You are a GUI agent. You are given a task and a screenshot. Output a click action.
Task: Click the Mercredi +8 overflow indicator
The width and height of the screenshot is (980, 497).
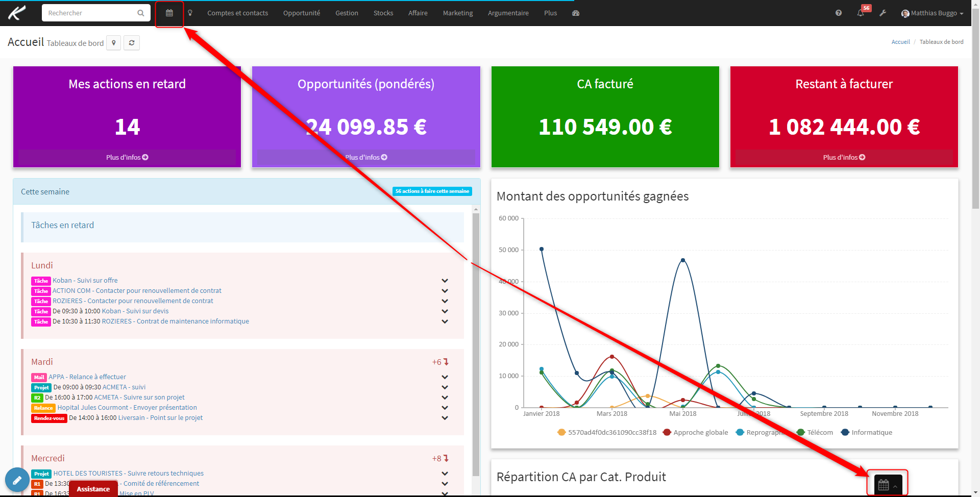pyautogui.click(x=440, y=458)
